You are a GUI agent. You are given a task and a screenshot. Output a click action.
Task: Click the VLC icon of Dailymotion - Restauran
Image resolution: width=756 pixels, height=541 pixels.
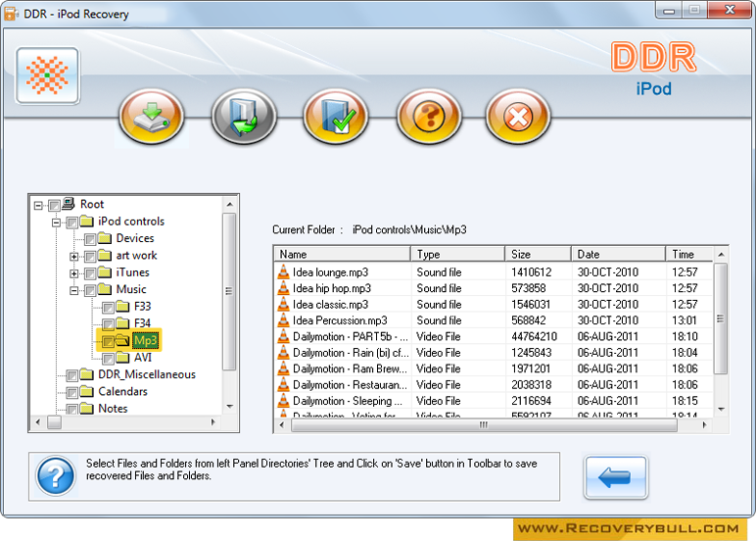pyautogui.click(x=284, y=384)
